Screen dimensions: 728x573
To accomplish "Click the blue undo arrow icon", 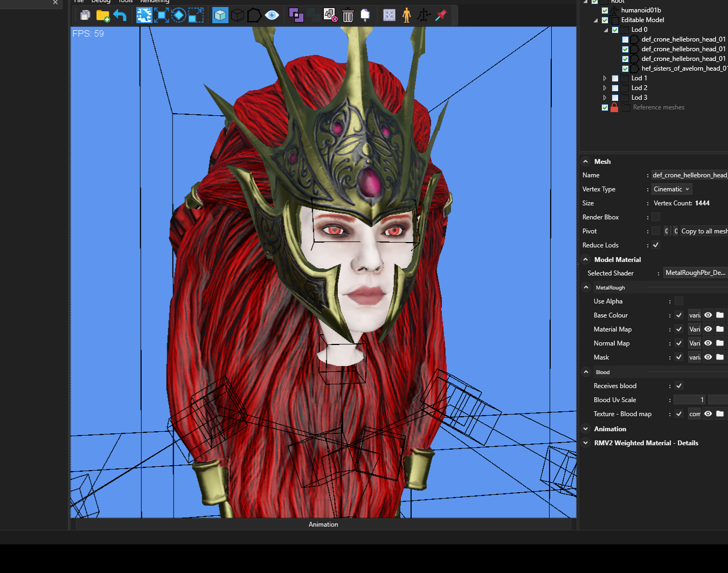I will [120, 15].
